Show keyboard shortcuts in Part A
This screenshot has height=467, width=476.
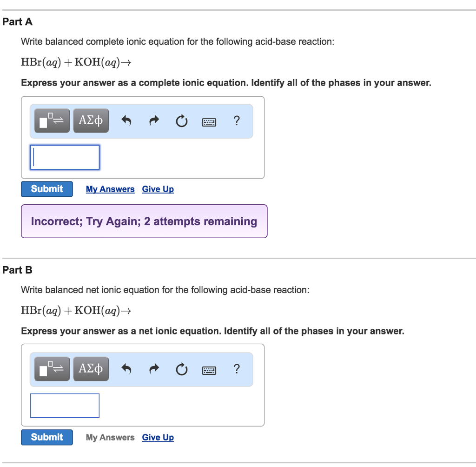209,122
